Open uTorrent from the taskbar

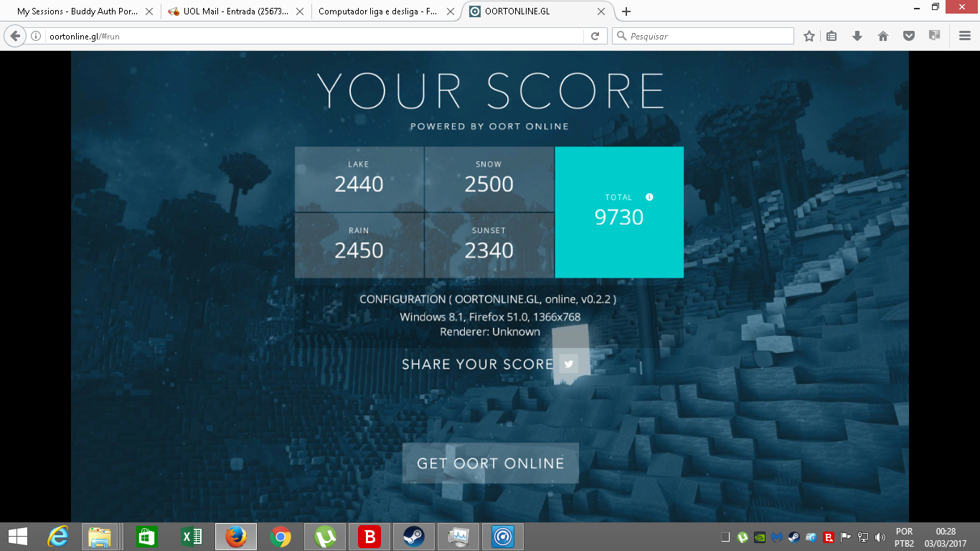point(325,537)
